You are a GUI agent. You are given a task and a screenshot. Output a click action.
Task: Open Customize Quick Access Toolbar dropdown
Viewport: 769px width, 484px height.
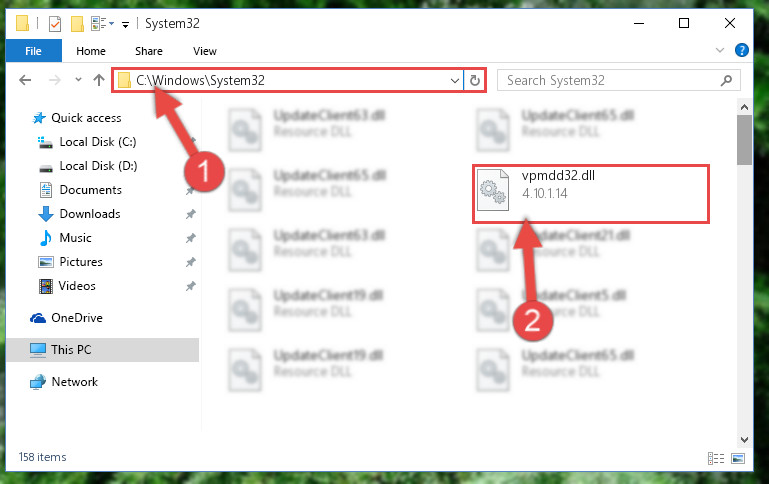125,24
